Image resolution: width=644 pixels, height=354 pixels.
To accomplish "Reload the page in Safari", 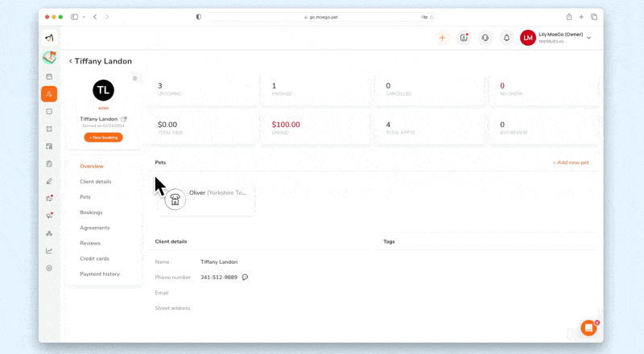I will (431, 17).
